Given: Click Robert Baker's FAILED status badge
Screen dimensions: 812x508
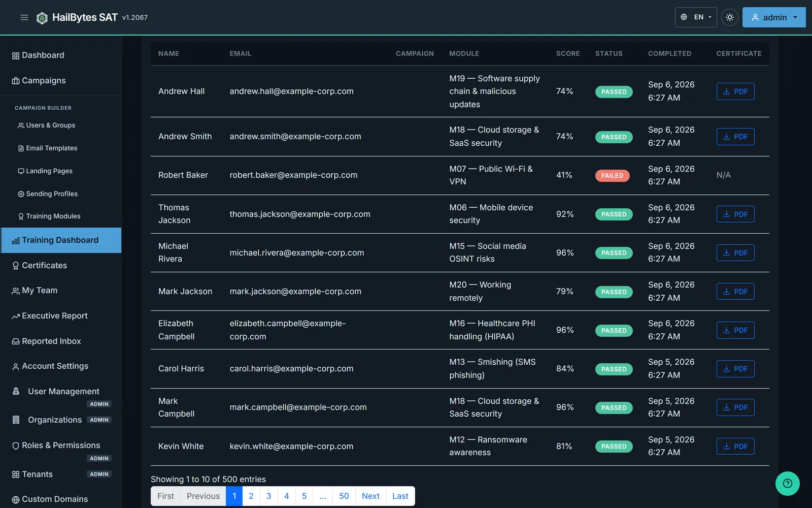Looking at the screenshot, I should pyautogui.click(x=613, y=176).
